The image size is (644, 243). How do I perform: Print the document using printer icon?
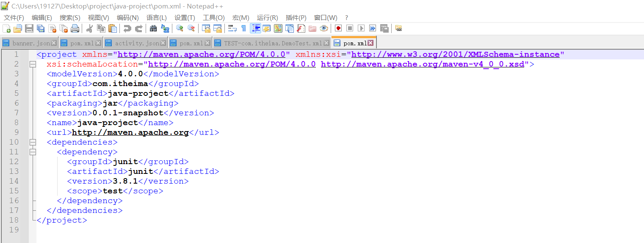(x=75, y=28)
